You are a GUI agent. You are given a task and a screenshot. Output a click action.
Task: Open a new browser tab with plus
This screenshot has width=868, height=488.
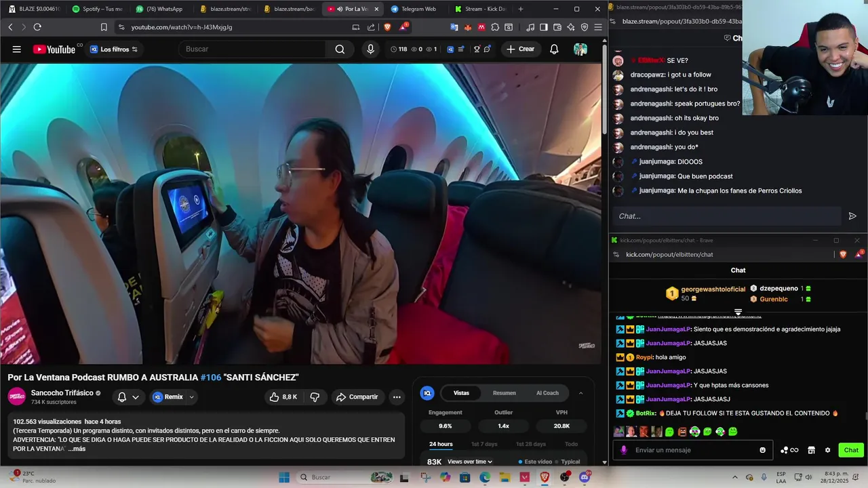point(521,9)
